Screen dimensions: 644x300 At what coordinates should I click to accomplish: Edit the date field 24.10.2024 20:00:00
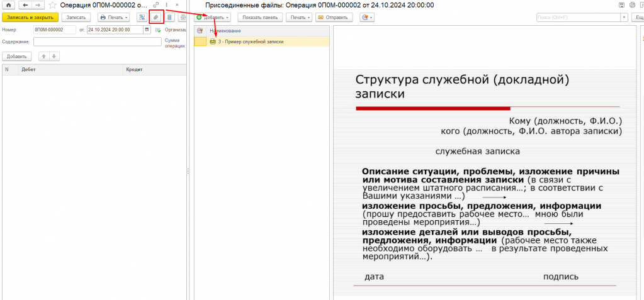coord(115,30)
